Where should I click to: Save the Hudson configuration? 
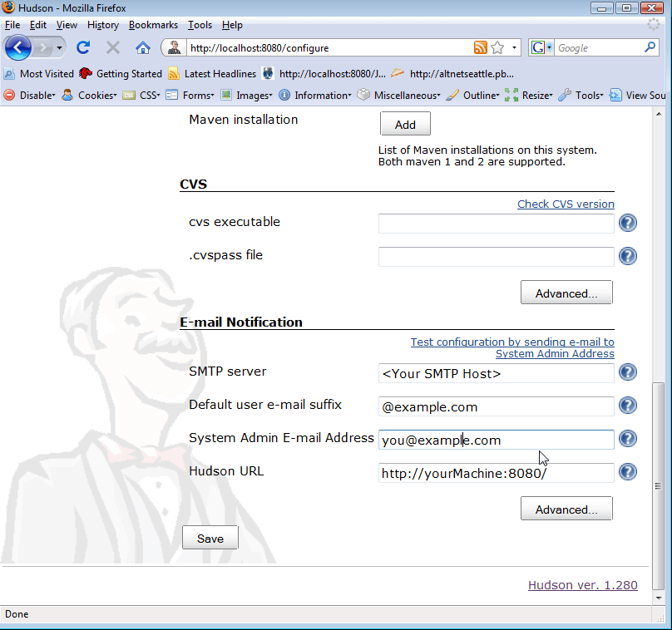pos(210,537)
